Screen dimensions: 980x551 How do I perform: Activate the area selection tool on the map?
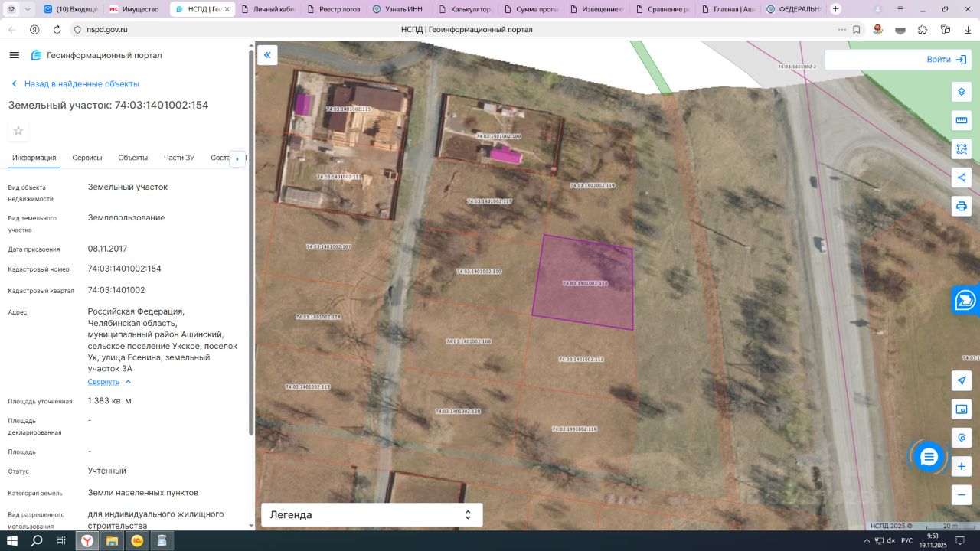[x=962, y=148]
